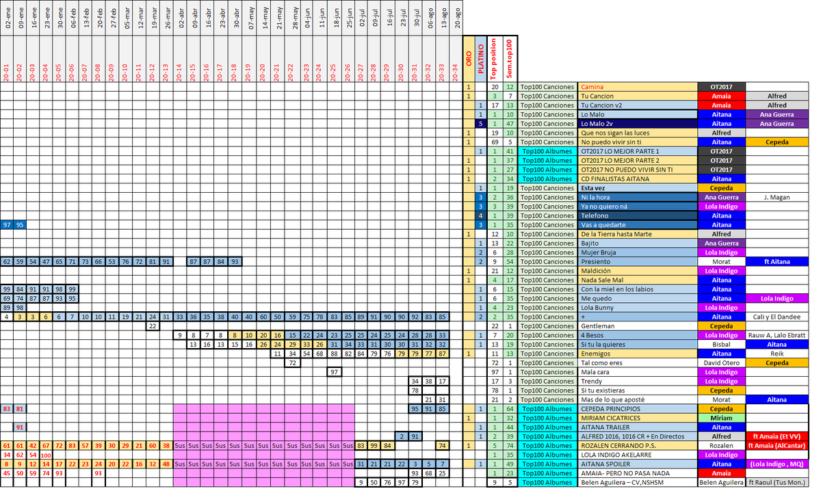This screenshot has height=504, width=821.
Task: Select the 'Ni la hora' song cell
Action: pyautogui.click(x=637, y=198)
